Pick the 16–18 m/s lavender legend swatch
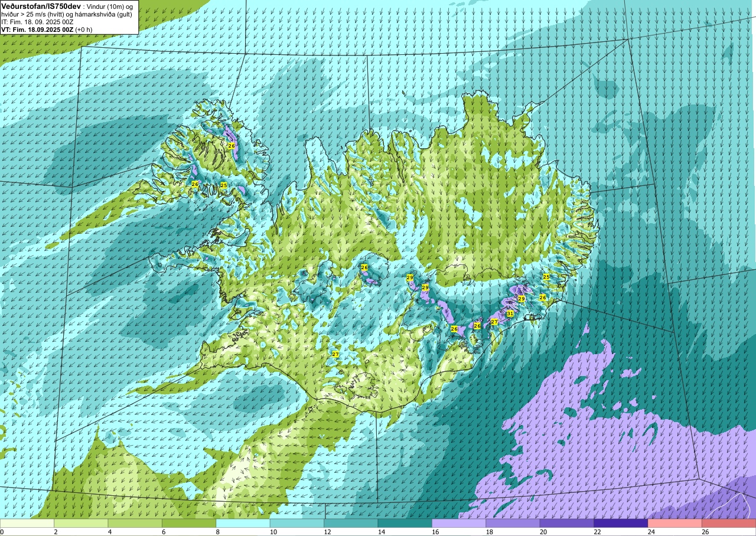 [x=459, y=523]
